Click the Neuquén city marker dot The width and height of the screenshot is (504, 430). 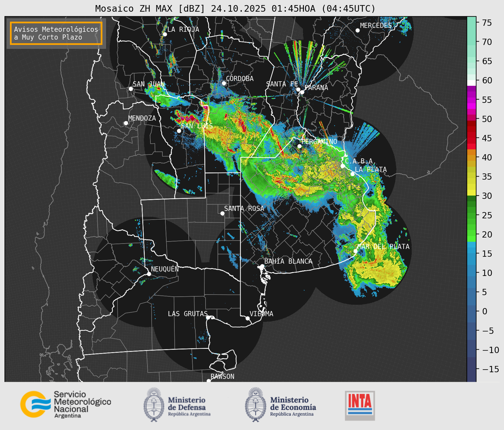point(149,274)
